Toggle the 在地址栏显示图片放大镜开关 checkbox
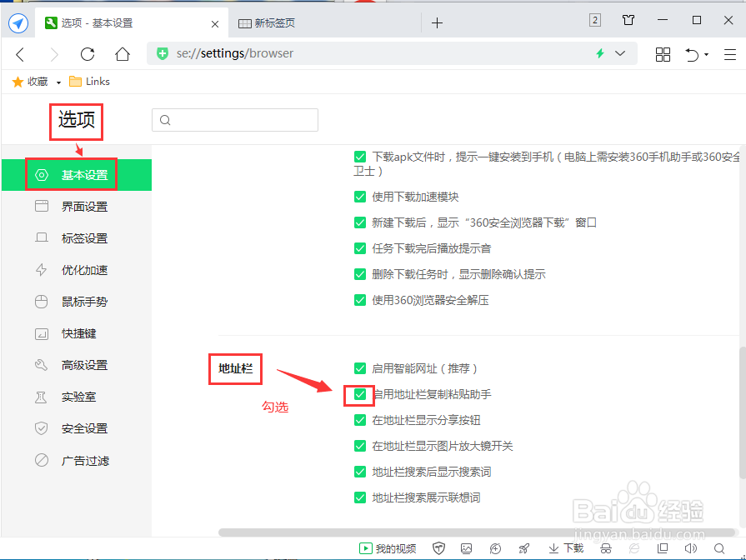This screenshot has height=560, width=746. pos(360,446)
